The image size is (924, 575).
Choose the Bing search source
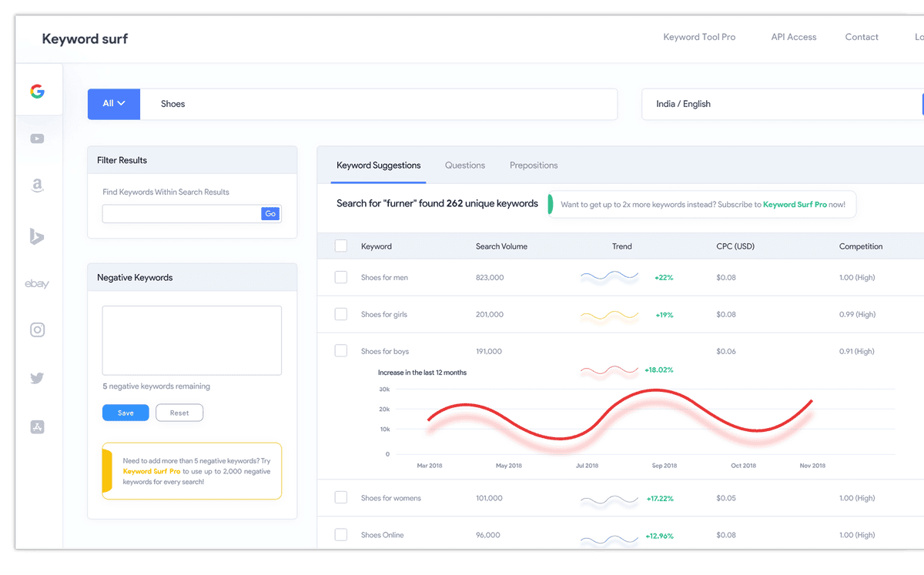click(x=36, y=236)
